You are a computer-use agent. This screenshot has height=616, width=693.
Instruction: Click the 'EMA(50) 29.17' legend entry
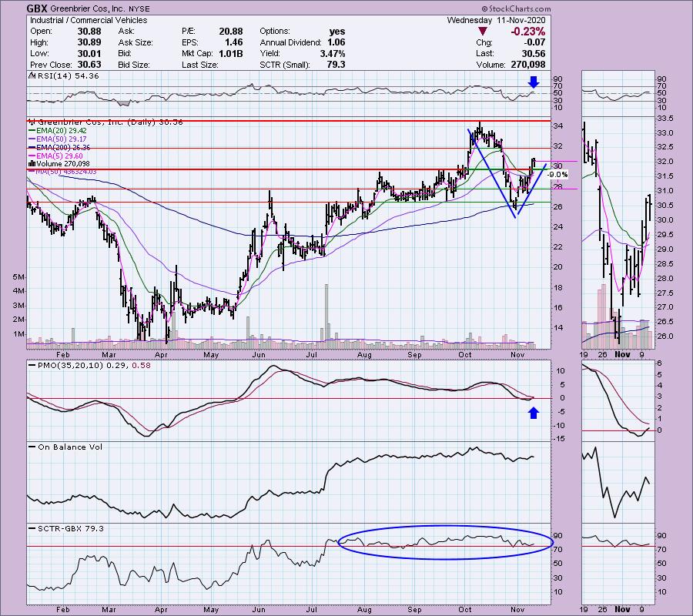(60, 139)
